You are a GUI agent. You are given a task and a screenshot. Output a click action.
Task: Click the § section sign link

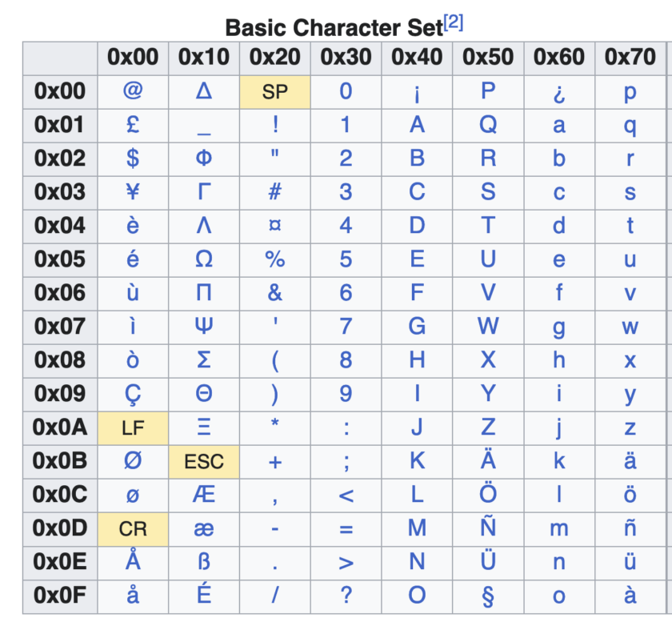(x=488, y=596)
